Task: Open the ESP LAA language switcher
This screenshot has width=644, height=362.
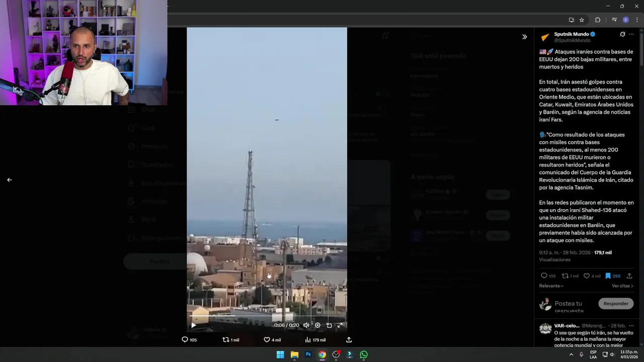Action: point(593,354)
